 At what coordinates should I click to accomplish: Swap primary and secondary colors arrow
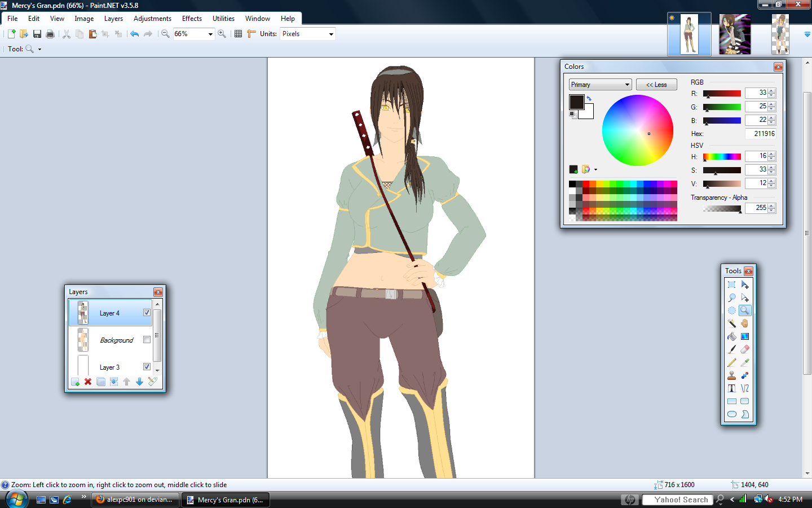pos(589,98)
